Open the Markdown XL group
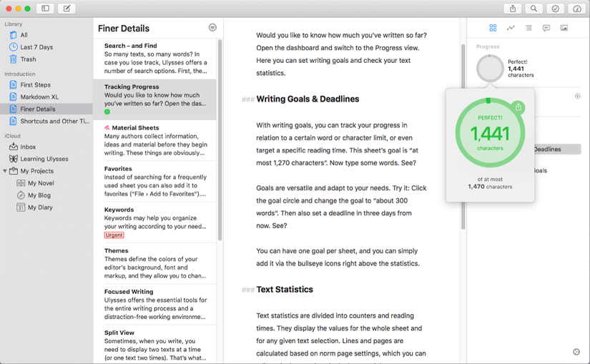Viewport: 590px width, 364px height. click(x=46, y=97)
